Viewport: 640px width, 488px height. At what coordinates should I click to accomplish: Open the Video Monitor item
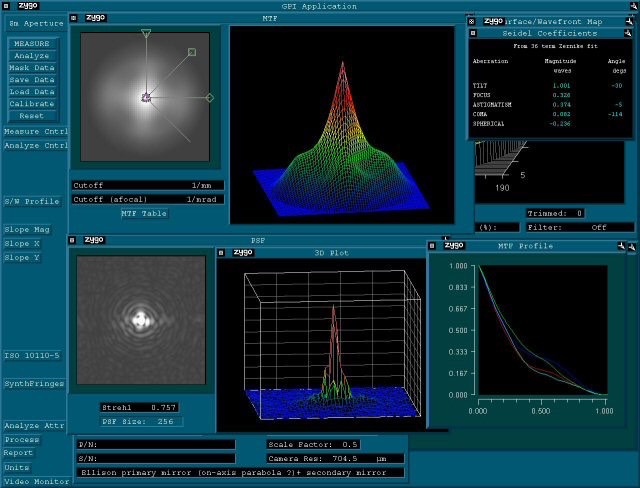point(35,481)
